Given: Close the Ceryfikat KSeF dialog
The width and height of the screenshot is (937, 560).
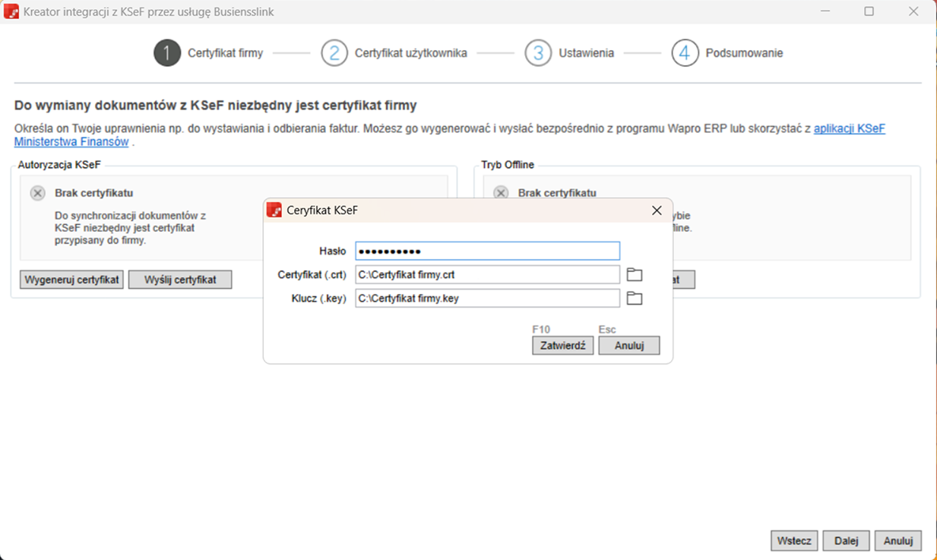Looking at the screenshot, I should pos(657,210).
